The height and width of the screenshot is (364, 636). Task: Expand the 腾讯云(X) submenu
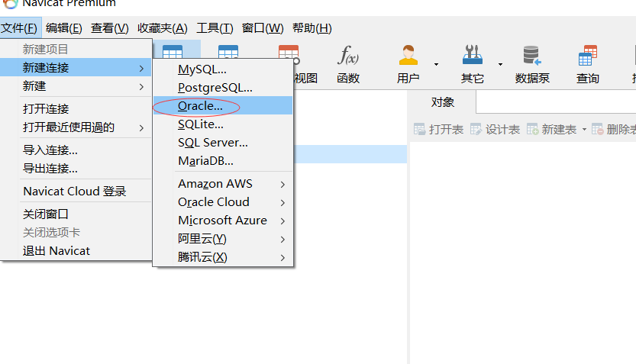tap(282, 258)
